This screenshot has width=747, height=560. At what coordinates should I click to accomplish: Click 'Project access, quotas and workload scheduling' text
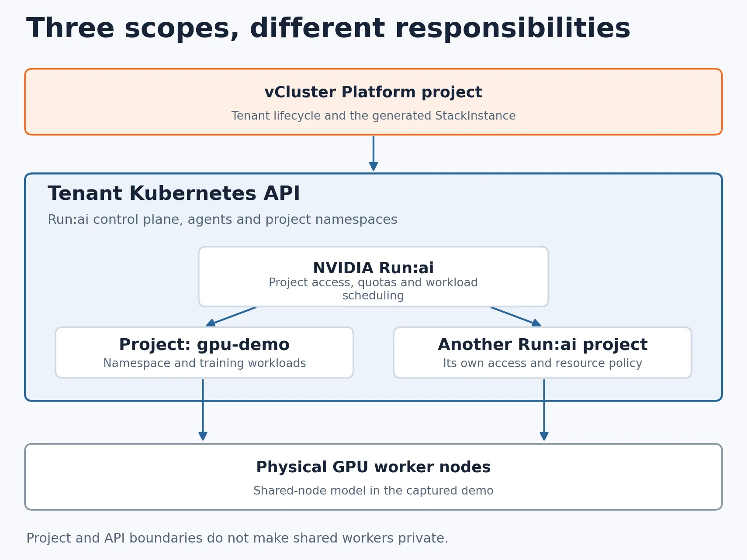pos(373,289)
